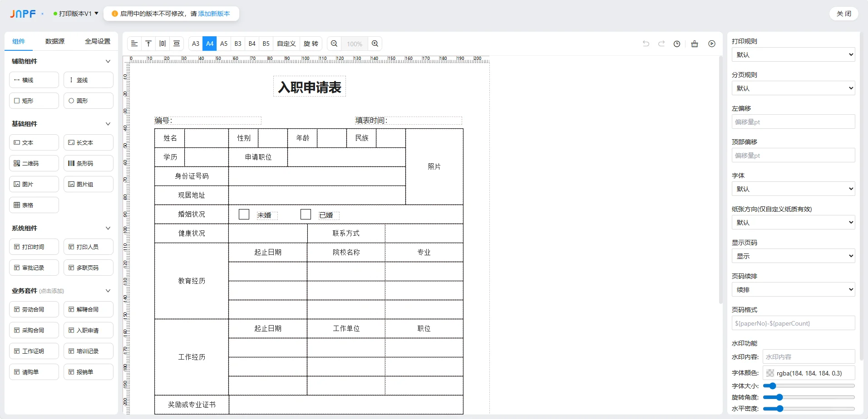Click the 水印内容 input field

click(808, 356)
